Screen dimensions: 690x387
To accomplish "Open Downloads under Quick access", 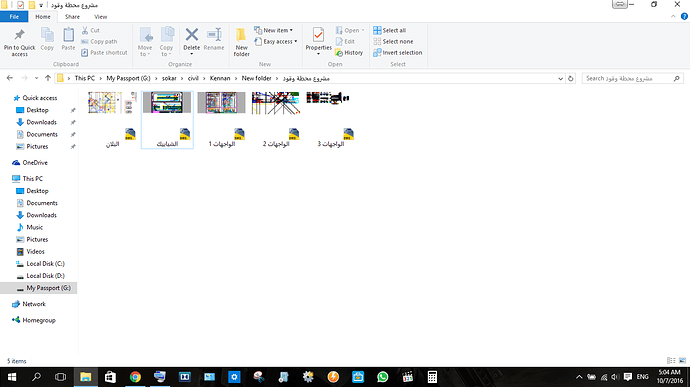I will point(41,122).
